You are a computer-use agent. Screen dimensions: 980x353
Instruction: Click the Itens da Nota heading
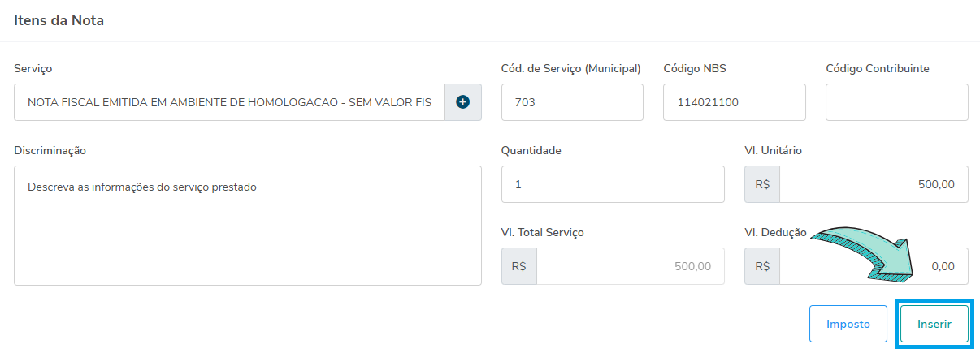click(x=59, y=20)
